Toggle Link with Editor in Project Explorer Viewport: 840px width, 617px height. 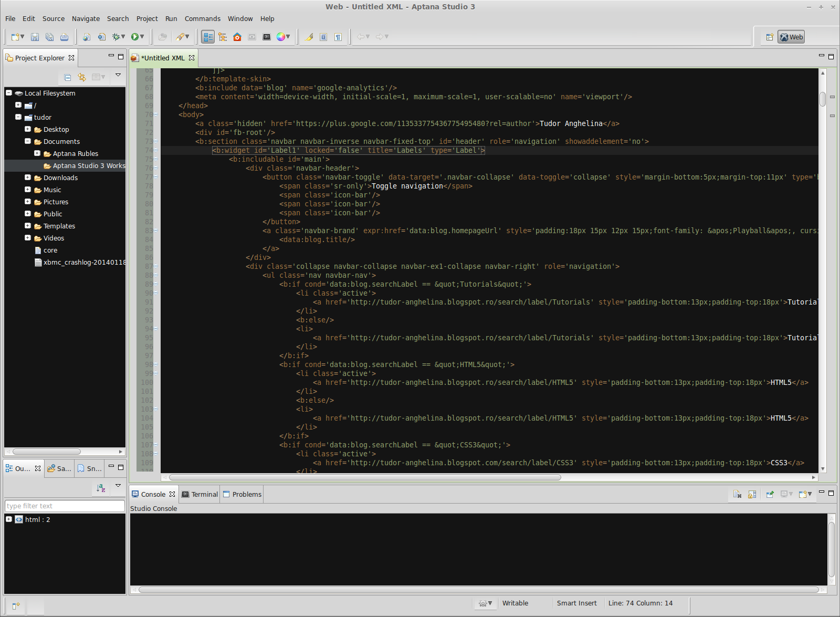pyautogui.click(x=82, y=77)
